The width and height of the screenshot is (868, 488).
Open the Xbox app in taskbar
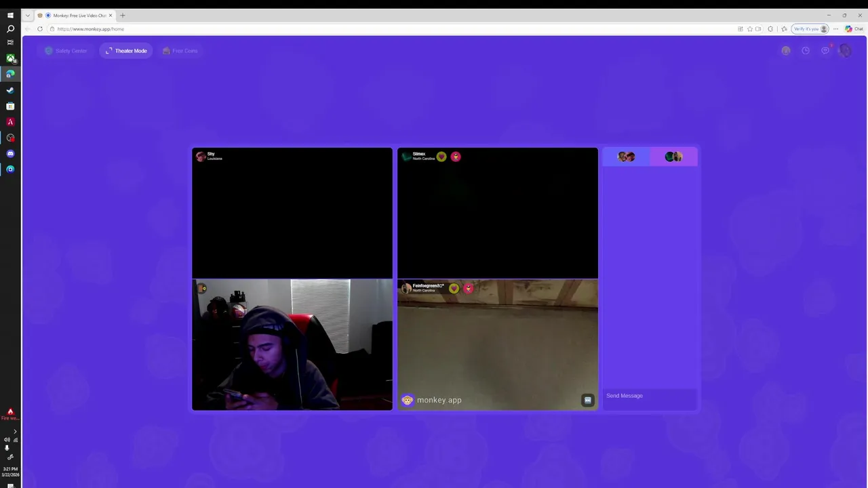[10, 58]
